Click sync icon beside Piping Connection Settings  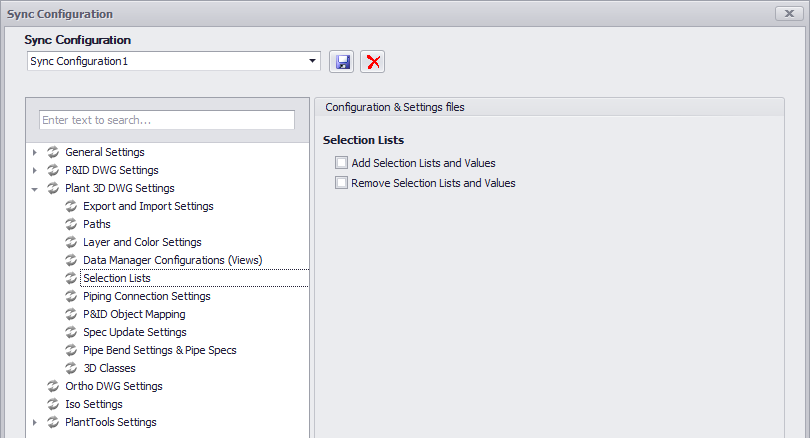tap(71, 296)
